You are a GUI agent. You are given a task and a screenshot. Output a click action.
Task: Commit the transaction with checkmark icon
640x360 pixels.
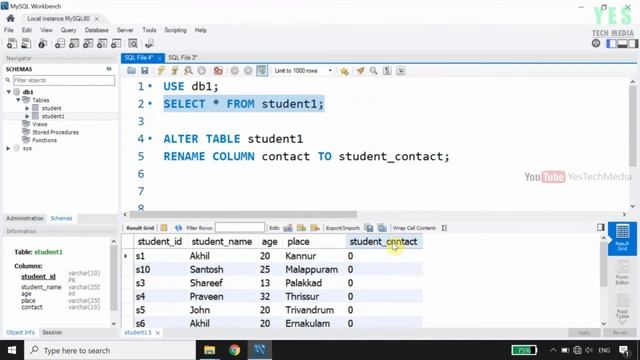pyautogui.click(x=234, y=71)
